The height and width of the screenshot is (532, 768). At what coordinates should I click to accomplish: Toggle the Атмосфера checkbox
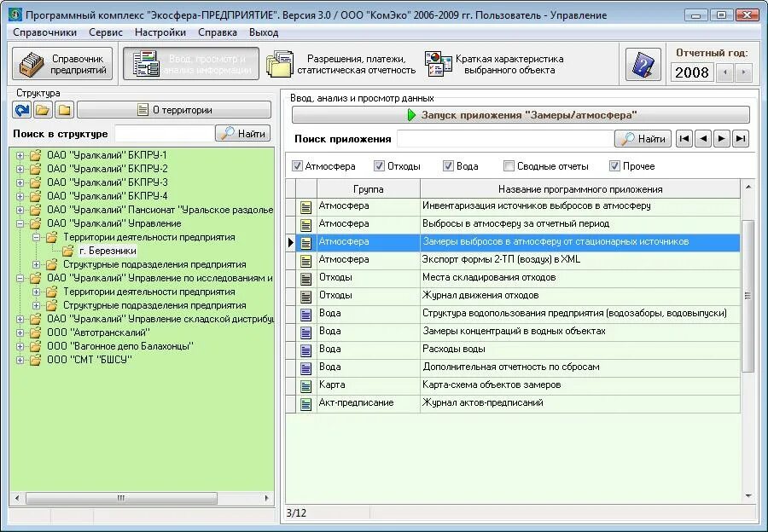click(x=297, y=166)
